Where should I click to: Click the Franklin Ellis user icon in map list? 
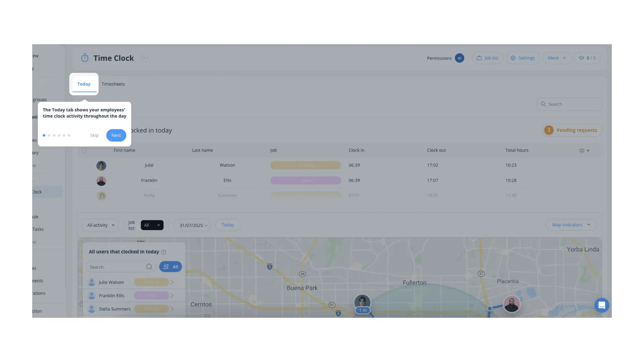[x=92, y=296]
